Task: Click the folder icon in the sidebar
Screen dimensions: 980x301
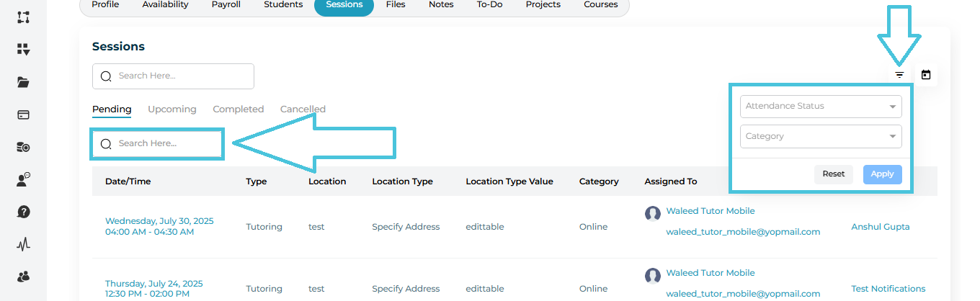Action: tap(23, 82)
